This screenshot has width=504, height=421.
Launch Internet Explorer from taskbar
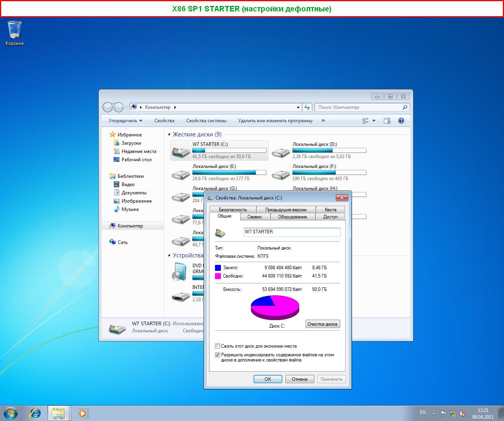(x=35, y=413)
